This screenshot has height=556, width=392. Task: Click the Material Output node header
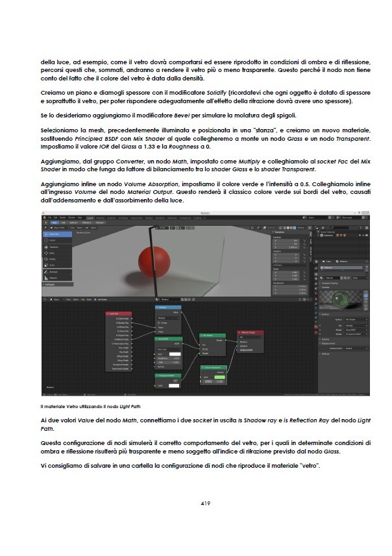click(x=251, y=332)
